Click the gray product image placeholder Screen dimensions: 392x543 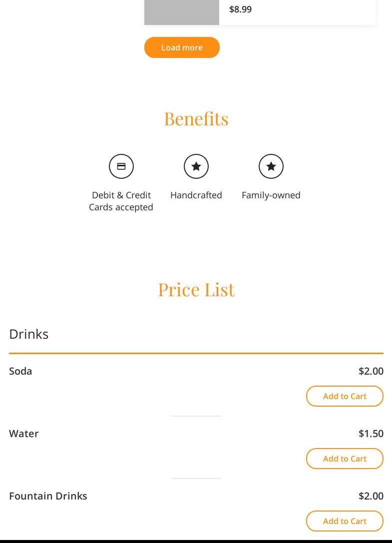pyautogui.click(x=182, y=12)
